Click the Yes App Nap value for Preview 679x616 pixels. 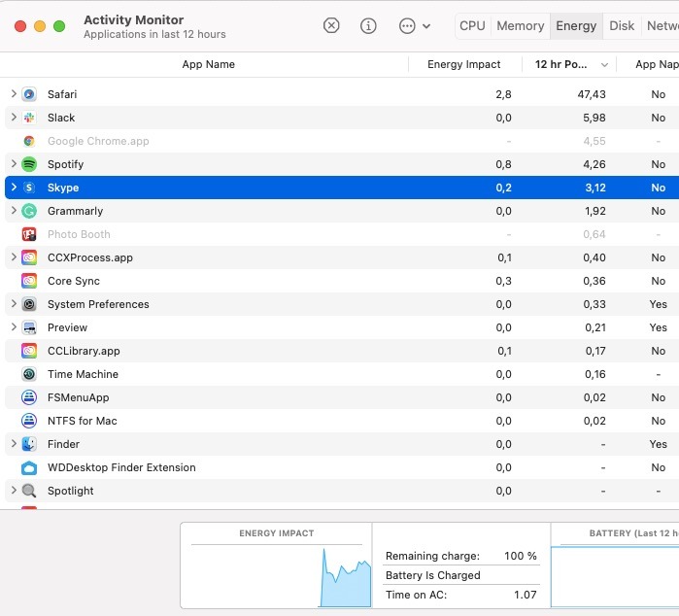(x=659, y=327)
